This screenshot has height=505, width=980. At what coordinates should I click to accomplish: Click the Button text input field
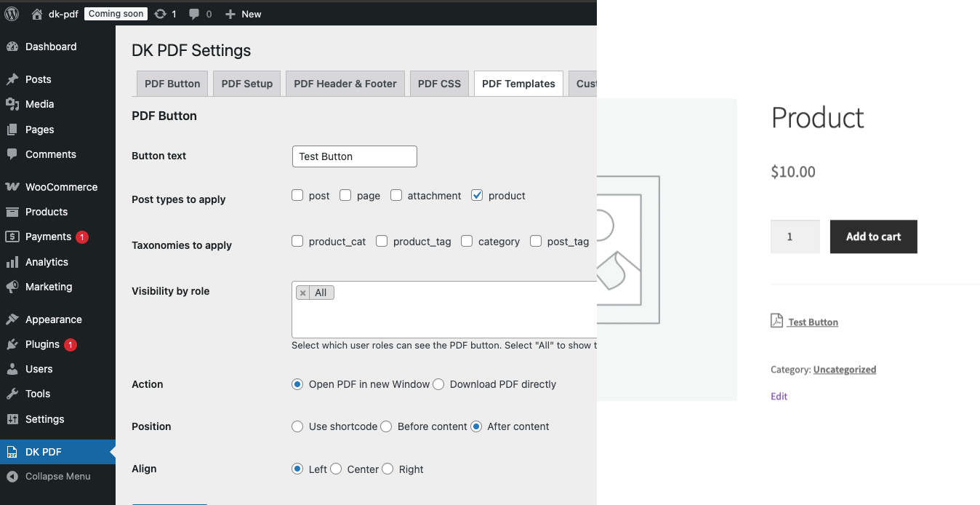click(x=354, y=156)
